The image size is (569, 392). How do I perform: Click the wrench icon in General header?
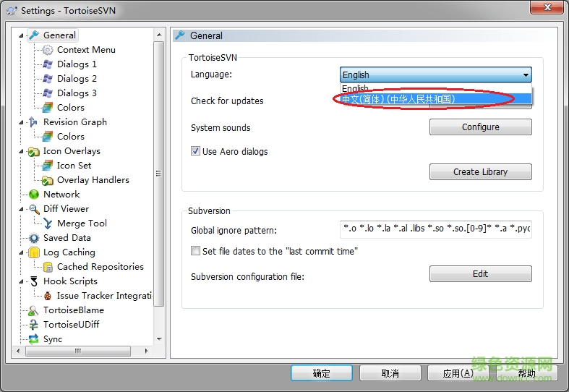coord(180,35)
